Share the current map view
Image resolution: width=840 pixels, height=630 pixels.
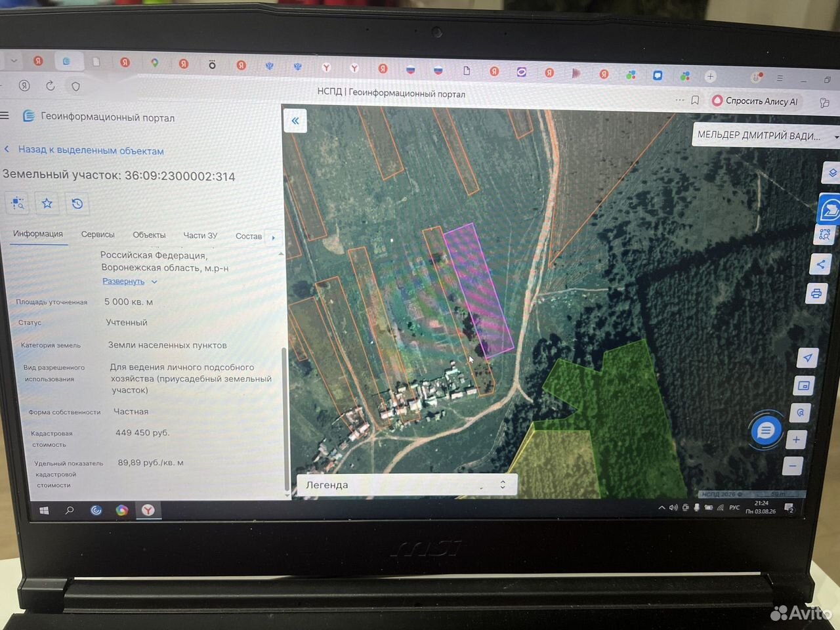pyautogui.click(x=820, y=264)
